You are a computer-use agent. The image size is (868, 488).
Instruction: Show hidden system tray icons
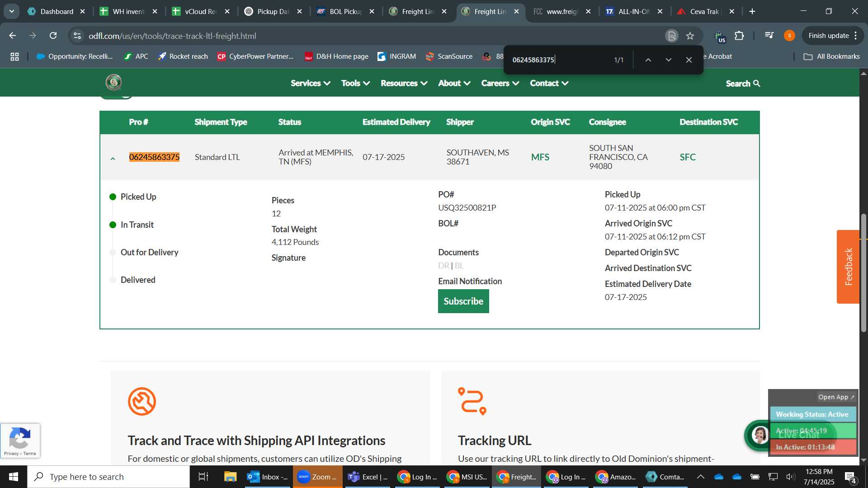click(x=700, y=477)
